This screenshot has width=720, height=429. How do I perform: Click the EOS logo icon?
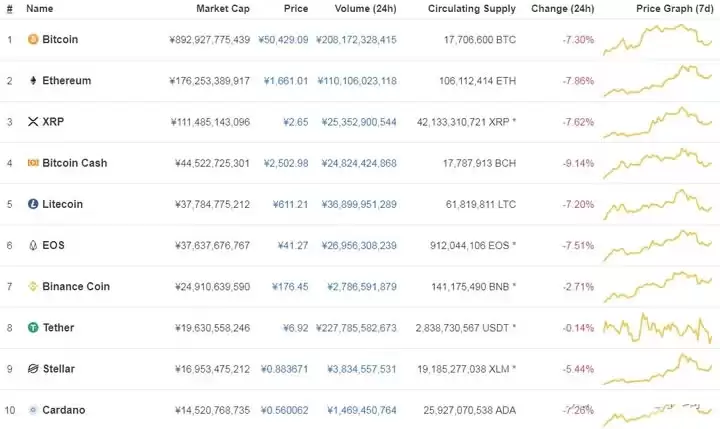pos(33,245)
